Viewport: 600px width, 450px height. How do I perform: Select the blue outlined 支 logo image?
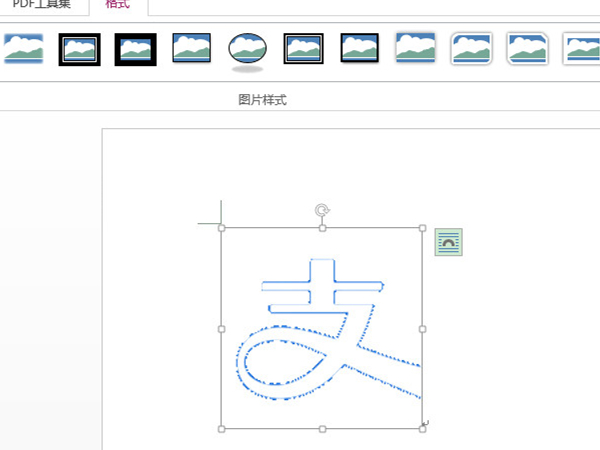click(x=322, y=329)
